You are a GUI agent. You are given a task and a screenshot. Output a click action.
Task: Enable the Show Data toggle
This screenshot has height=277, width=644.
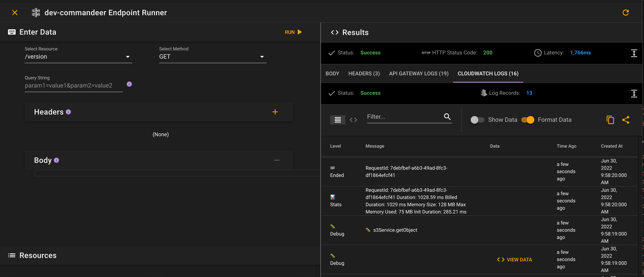[477, 120]
